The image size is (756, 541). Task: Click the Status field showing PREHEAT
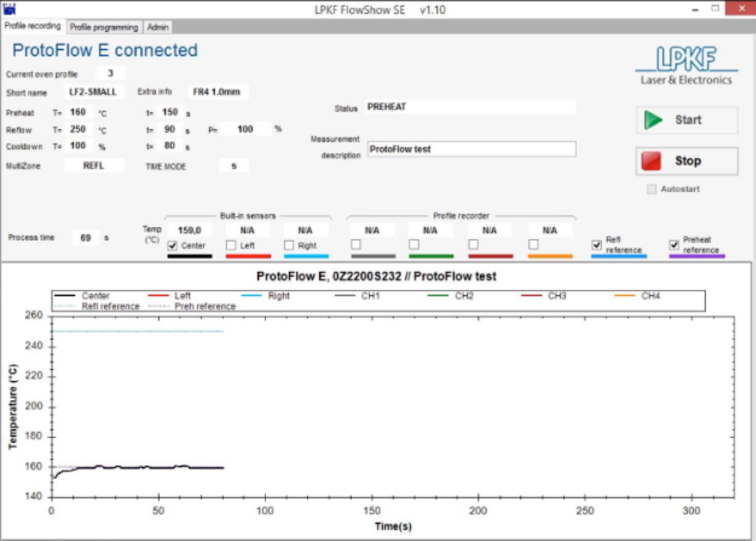(x=471, y=107)
